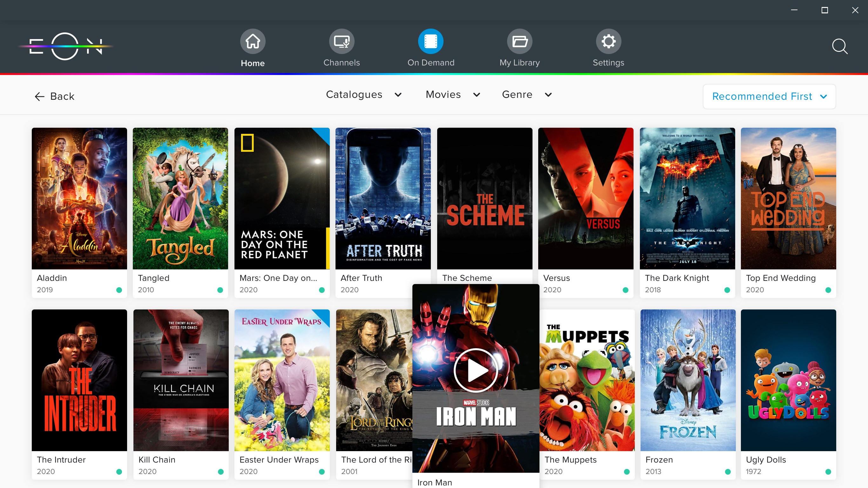868x488 pixels.
Task: Open the Catalogues dropdown
Action: [364, 95]
